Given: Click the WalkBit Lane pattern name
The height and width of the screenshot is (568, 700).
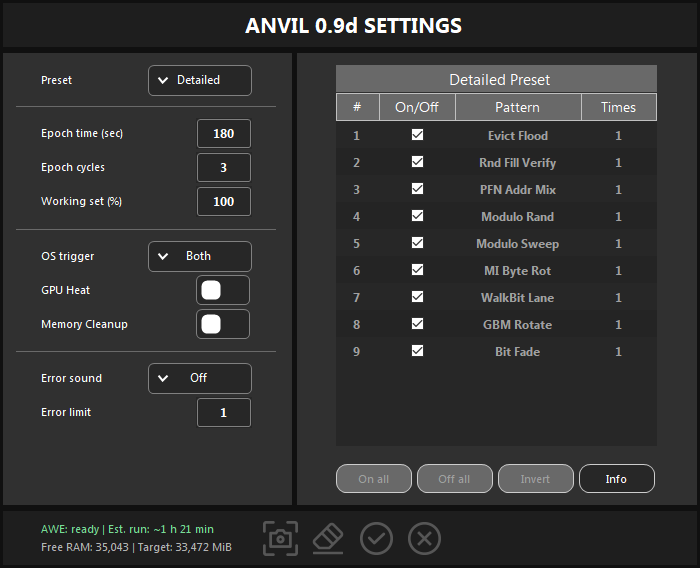Looking at the screenshot, I should 518,298.
